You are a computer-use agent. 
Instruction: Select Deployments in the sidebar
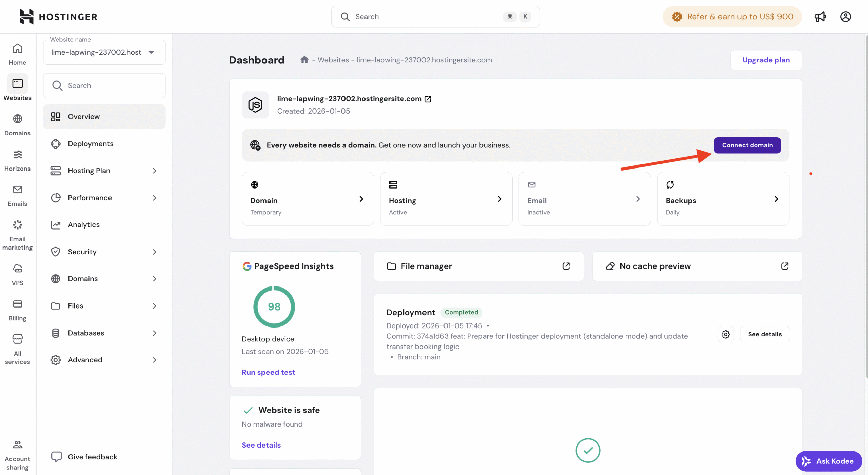91,144
